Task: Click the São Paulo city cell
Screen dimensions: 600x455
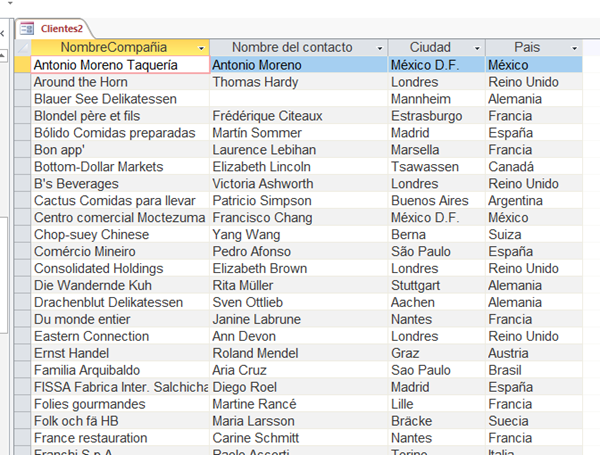Action: 437,251
